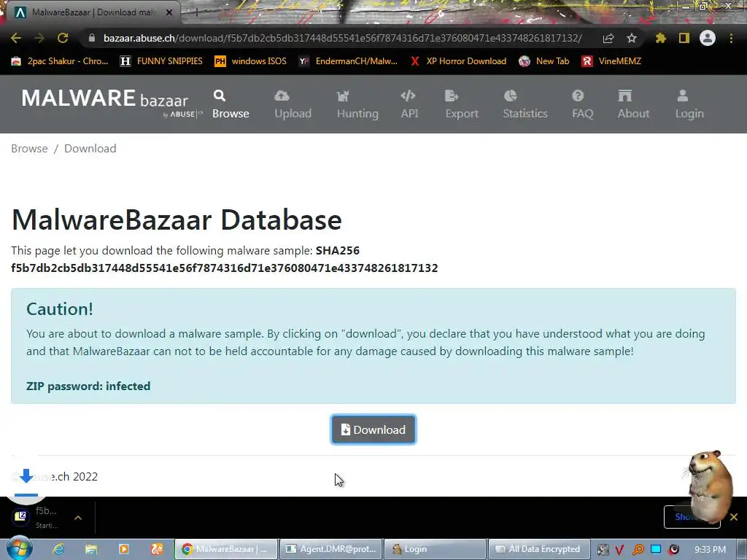Expand the f5b... download item options chevron
This screenshot has height=560, width=747.
[x=78, y=518]
